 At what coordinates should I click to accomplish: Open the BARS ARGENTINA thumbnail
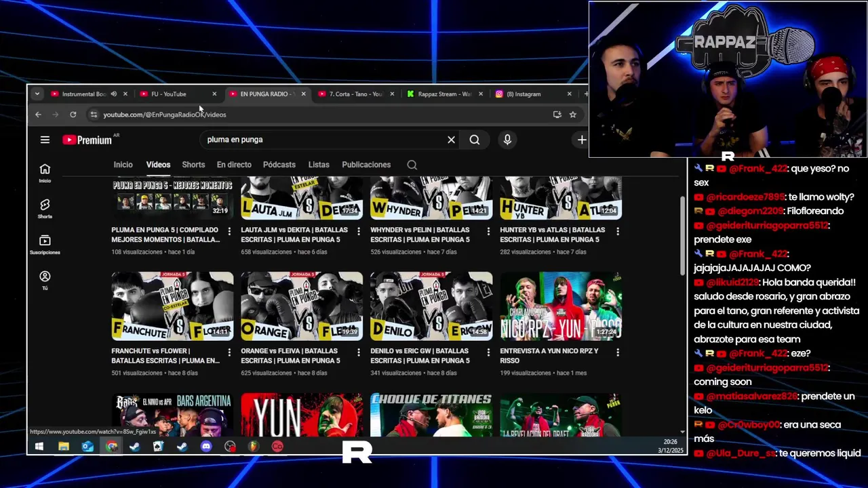pyautogui.click(x=172, y=415)
